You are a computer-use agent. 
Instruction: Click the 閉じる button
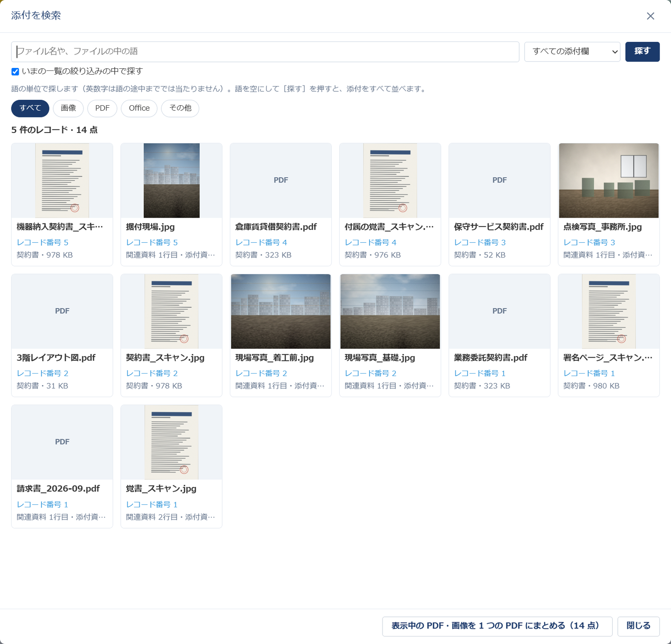(x=638, y=626)
